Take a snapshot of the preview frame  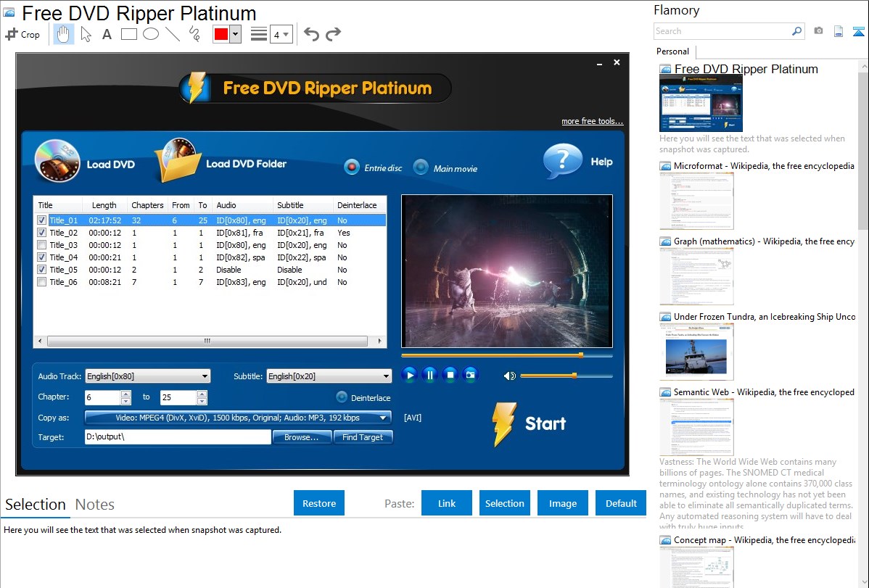470,375
